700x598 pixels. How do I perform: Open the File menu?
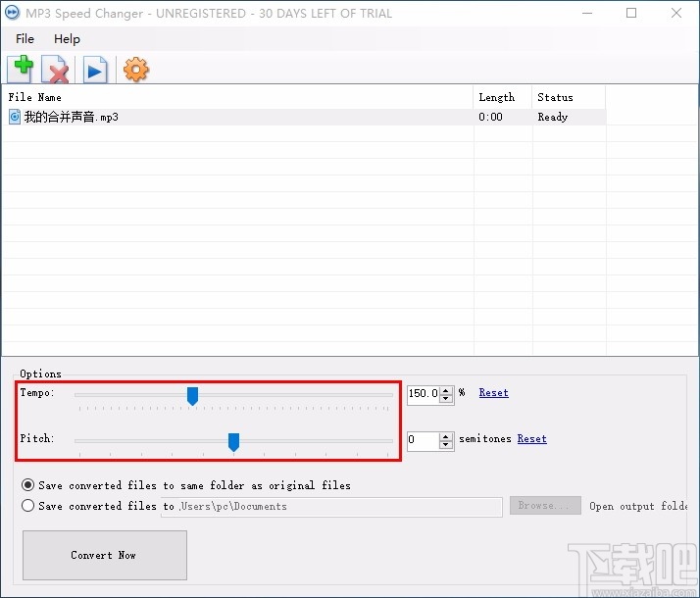pyautogui.click(x=25, y=39)
